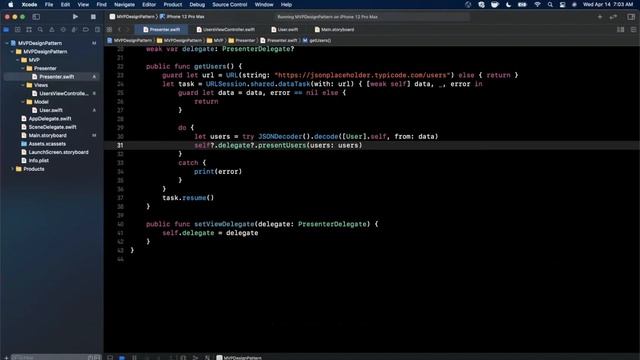Select SceneDelegate.swift in project navigator
The height and width of the screenshot is (360, 640).
(51, 127)
